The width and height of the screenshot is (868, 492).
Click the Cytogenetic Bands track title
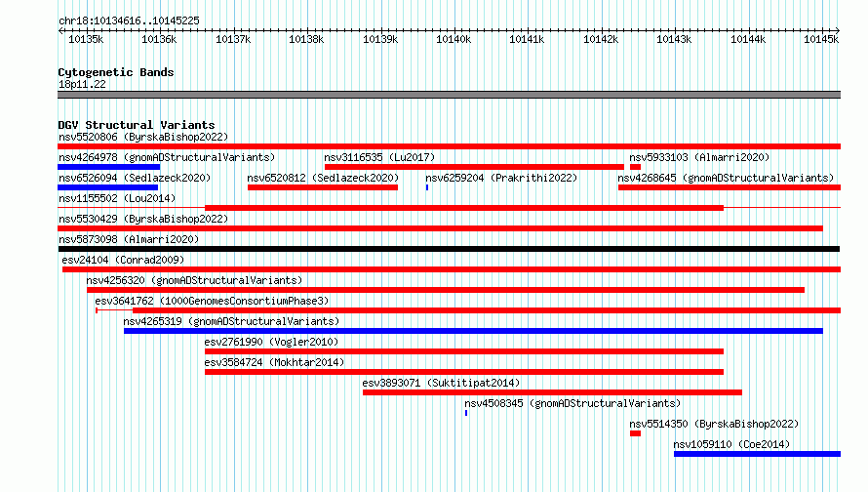[x=116, y=72]
